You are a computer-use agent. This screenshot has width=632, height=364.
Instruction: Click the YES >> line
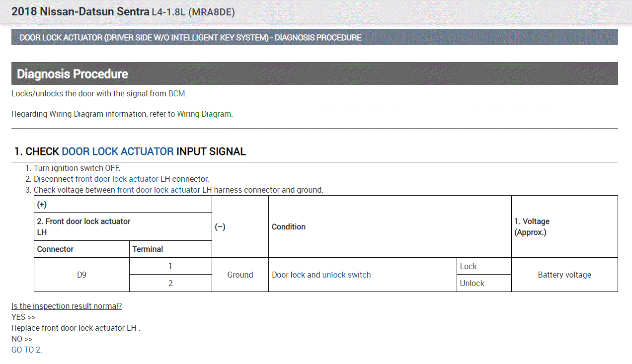tap(23, 317)
